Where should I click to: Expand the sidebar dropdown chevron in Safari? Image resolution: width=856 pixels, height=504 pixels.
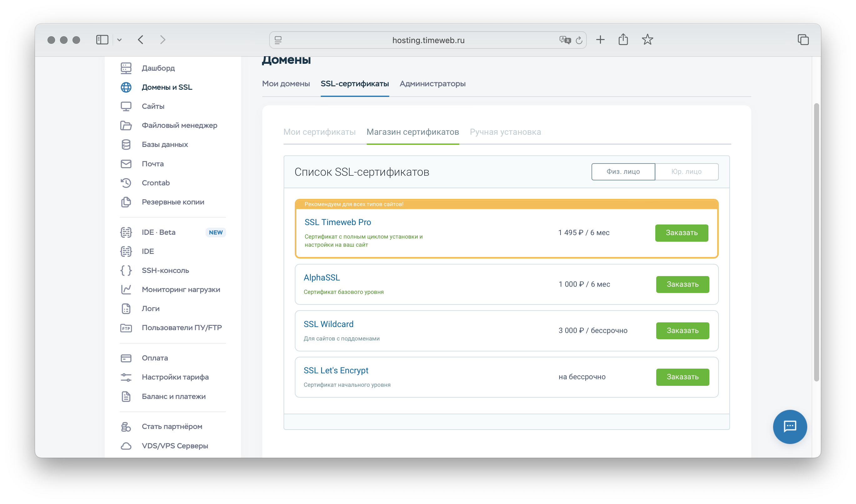point(119,40)
